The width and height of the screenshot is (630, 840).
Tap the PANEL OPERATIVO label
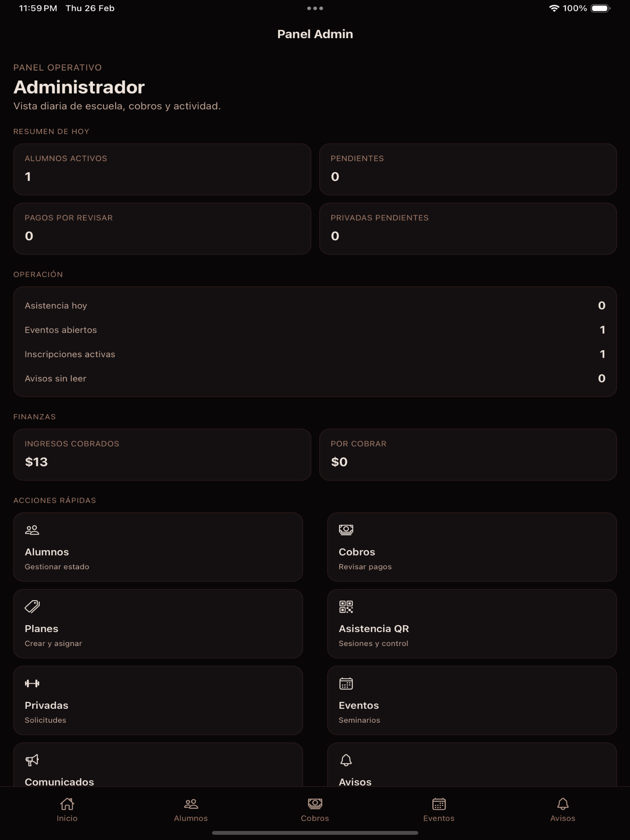coord(57,67)
